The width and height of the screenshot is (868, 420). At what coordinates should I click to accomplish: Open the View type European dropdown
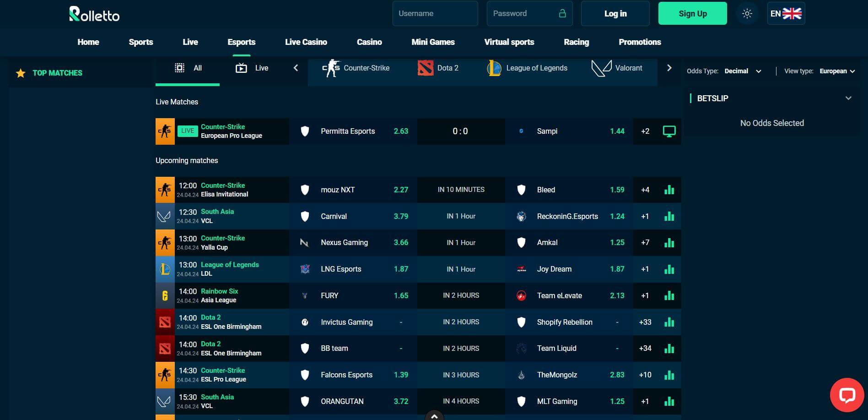(x=837, y=71)
